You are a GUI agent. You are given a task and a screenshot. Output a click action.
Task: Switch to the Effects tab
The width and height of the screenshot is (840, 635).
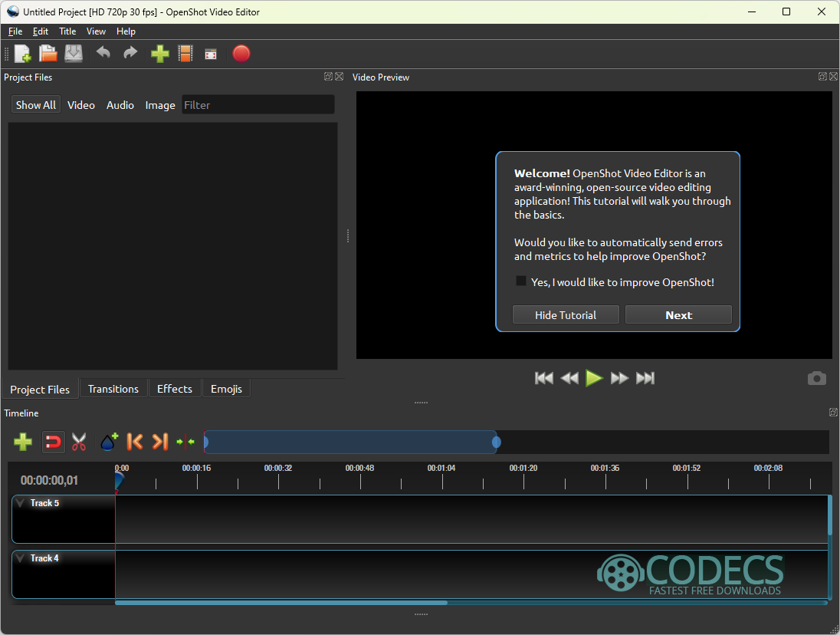click(175, 389)
